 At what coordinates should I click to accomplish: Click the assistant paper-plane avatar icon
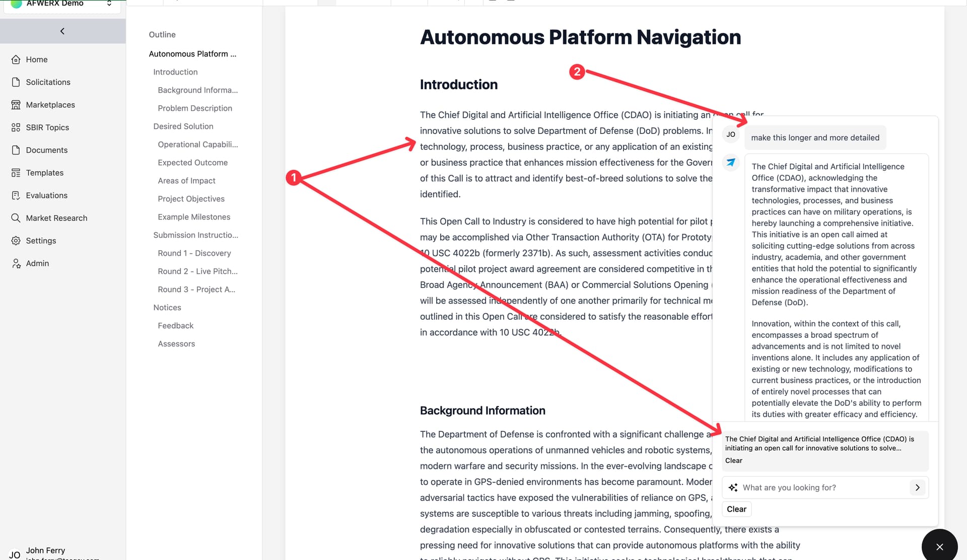[x=731, y=162]
